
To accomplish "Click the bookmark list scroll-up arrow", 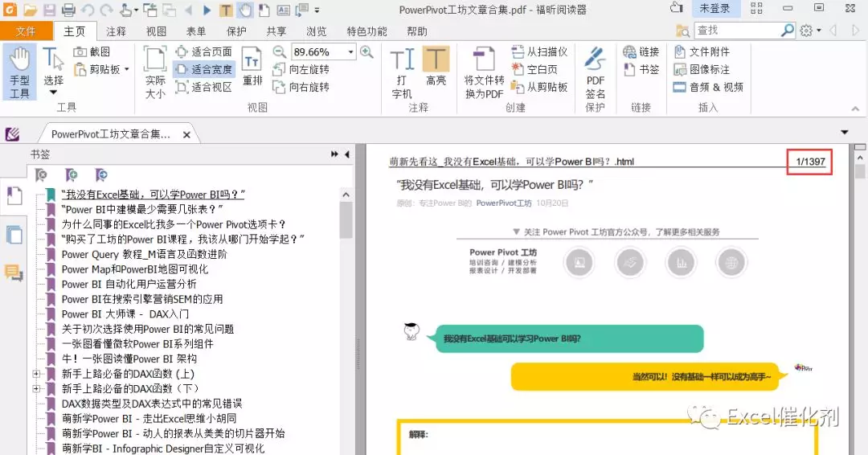I will 346,195.
